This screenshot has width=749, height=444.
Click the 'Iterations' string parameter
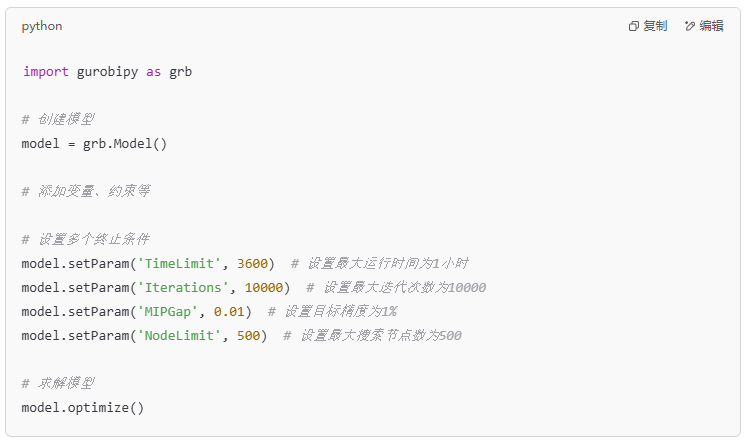coord(183,287)
